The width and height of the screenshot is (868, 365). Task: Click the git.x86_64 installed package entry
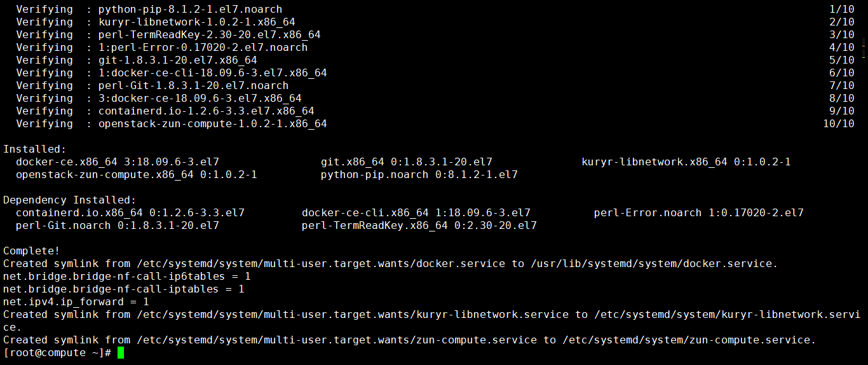(407, 162)
